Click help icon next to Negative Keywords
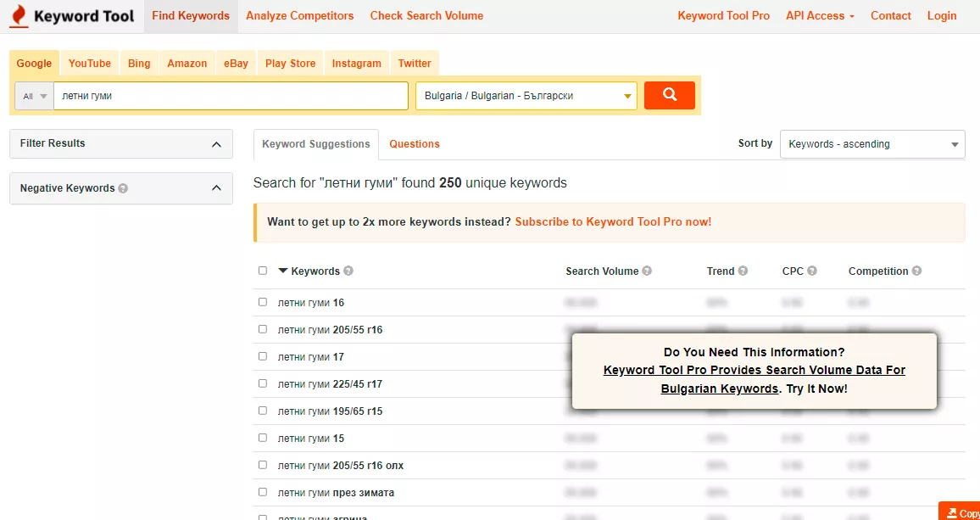Viewport: 980px width, 520px height. point(123,188)
